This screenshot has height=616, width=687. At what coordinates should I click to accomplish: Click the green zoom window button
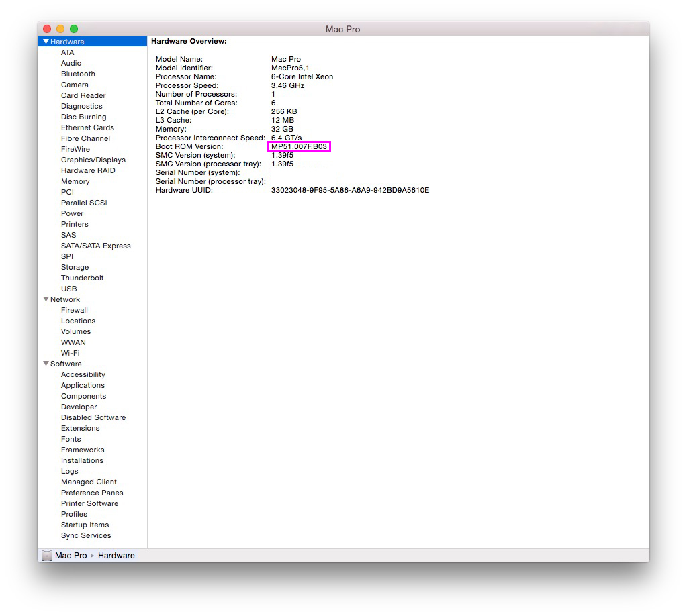74,29
